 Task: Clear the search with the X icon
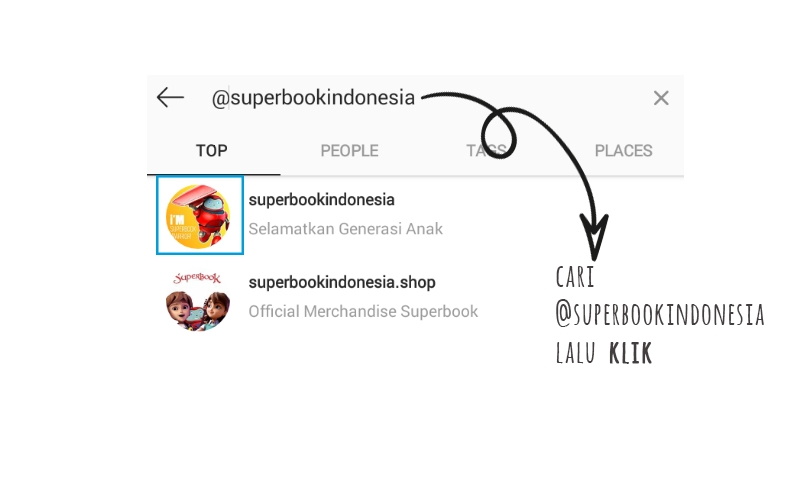[661, 98]
